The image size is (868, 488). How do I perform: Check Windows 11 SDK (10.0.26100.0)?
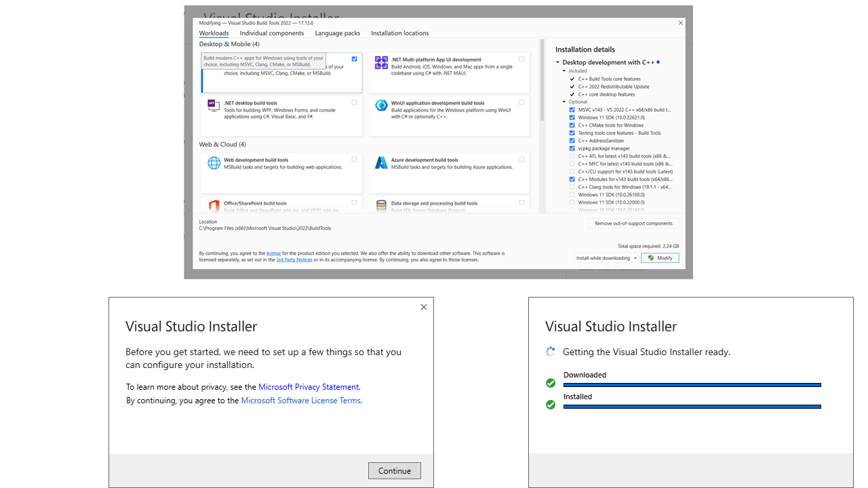572,196
